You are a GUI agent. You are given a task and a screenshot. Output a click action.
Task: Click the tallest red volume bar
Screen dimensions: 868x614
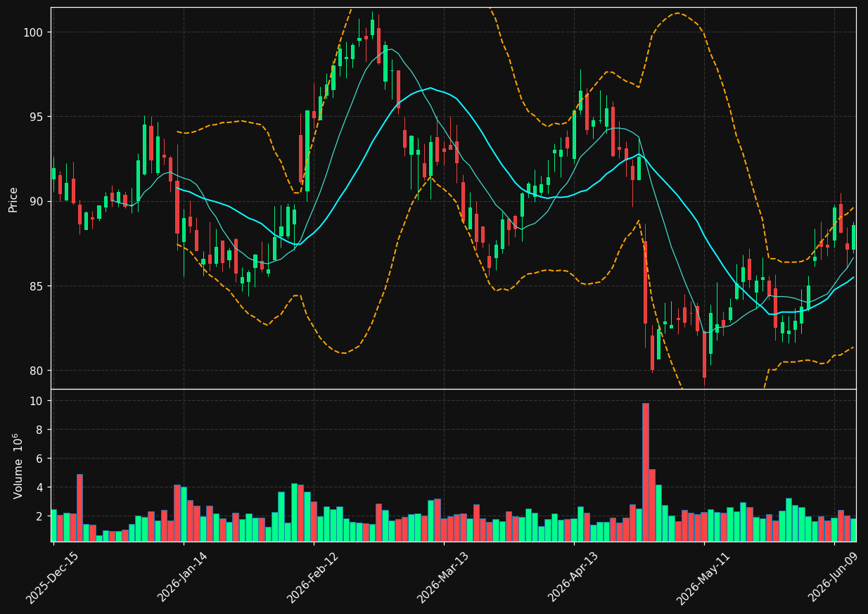click(646, 472)
